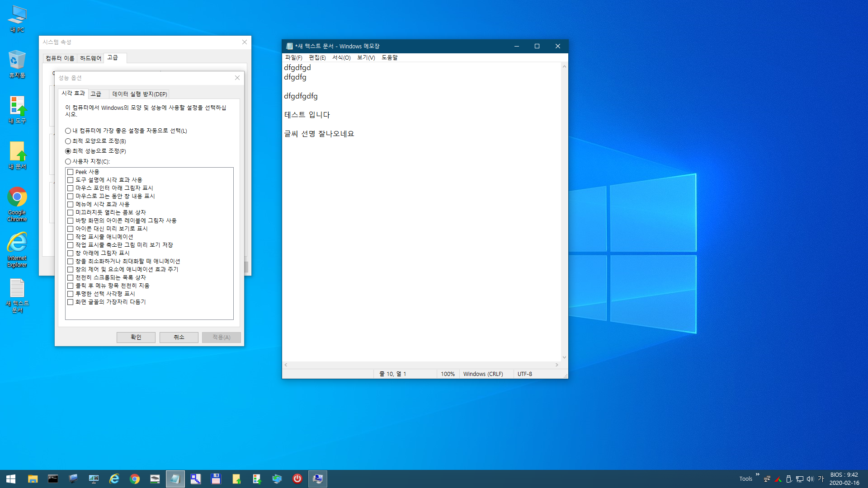
Task: Click the checklist with green arrow taskbar icon
Action: click(256, 479)
